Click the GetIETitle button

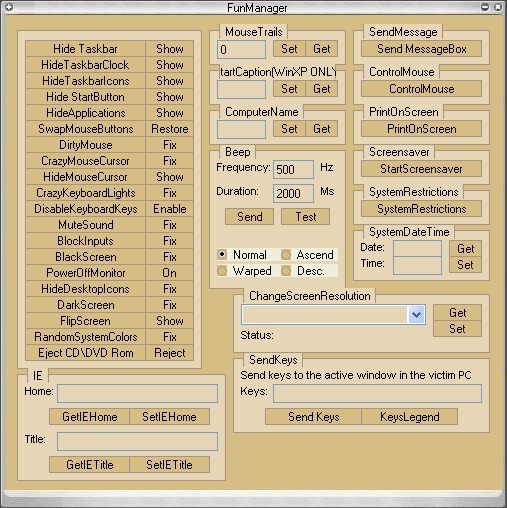tap(89, 465)
